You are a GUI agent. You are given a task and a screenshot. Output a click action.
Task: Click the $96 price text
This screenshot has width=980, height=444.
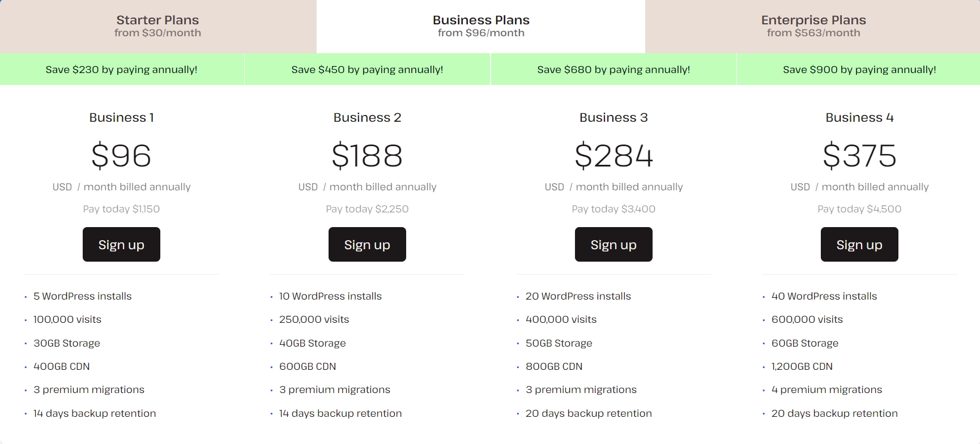[121, 156]
